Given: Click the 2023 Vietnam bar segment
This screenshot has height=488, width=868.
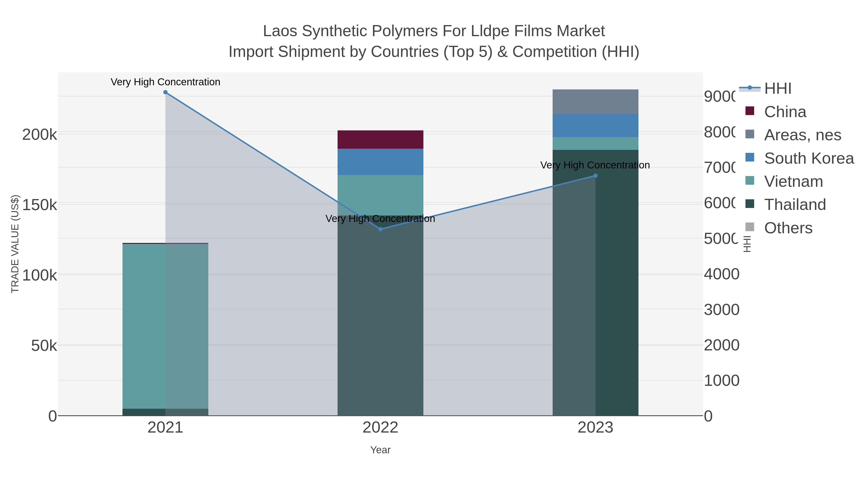Looking at the screenshot, I should (x=595, y=144).
